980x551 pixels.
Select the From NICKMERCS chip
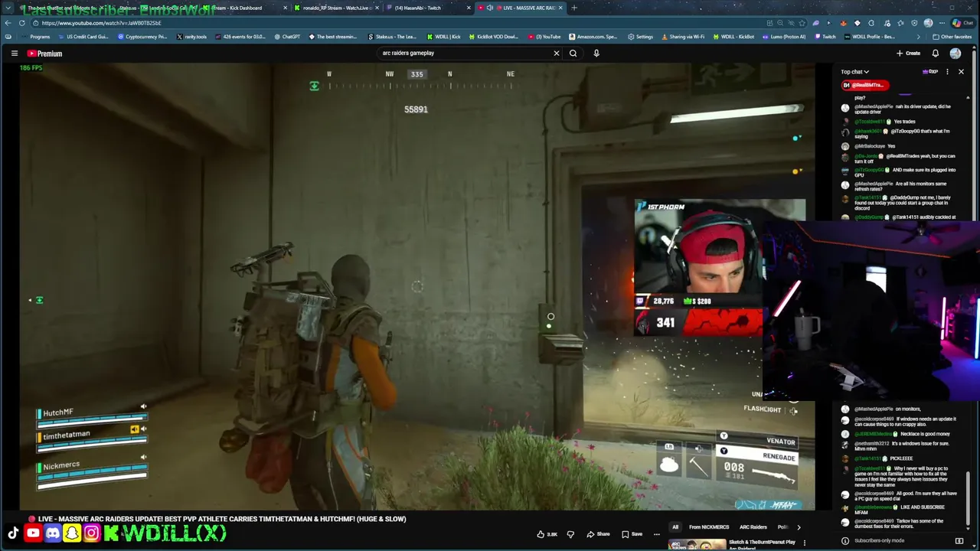click(x=709, y=527)
